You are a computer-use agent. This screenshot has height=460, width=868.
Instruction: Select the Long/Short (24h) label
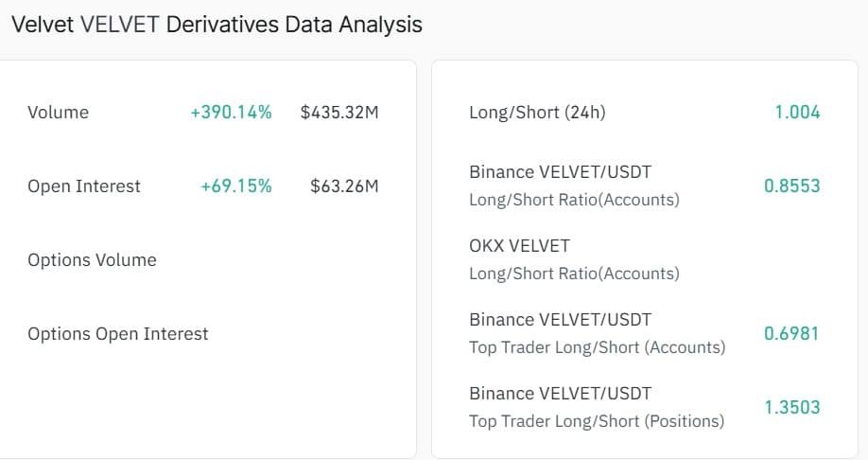pyautogui.click(x=537, y=113)
